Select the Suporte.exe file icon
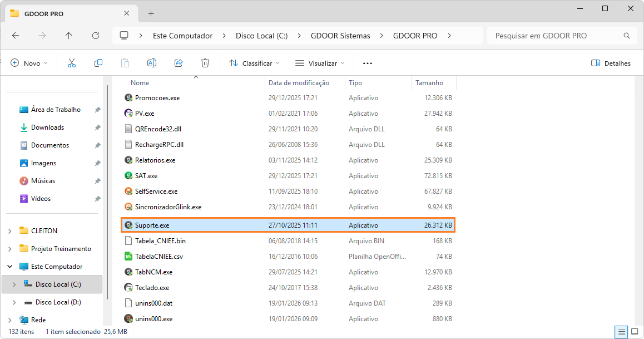644x339 pixels. click(129, 225)
